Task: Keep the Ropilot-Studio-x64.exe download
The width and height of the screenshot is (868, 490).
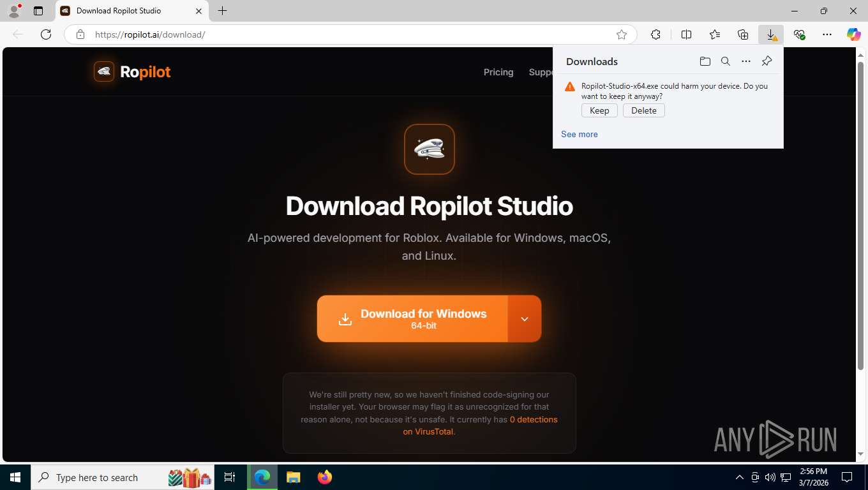Action: click(x=599, y=110)
